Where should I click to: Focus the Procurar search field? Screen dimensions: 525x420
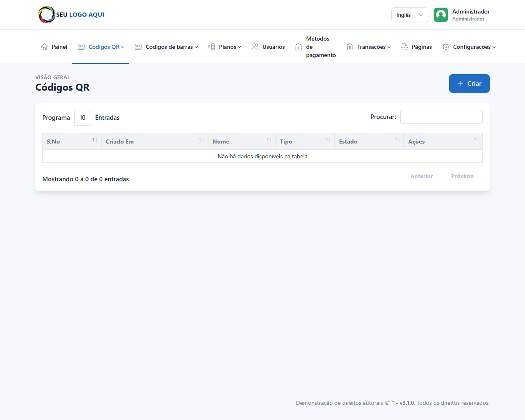[441, 117]
